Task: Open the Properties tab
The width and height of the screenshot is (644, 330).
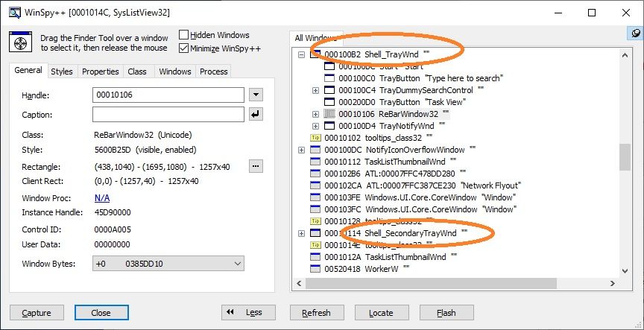Action: click(100, 72)
